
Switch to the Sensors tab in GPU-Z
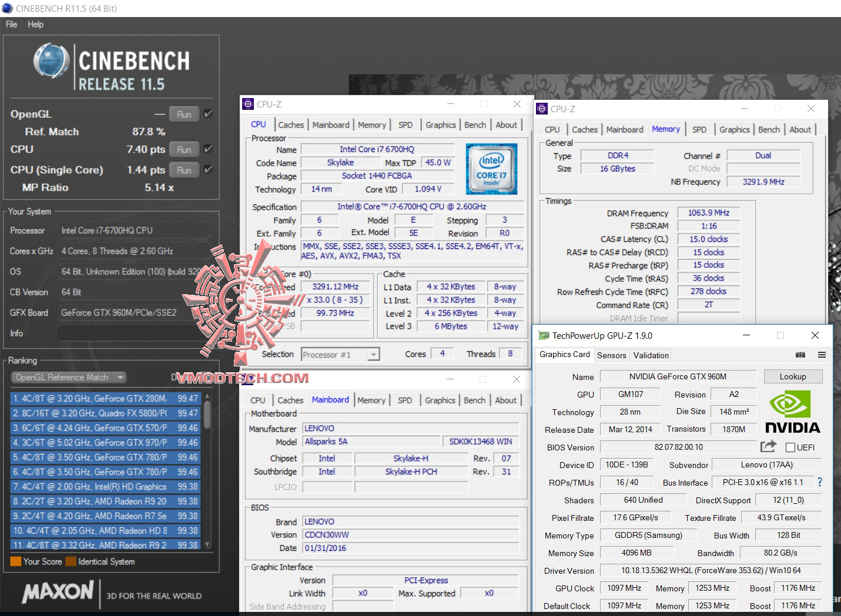611,355
